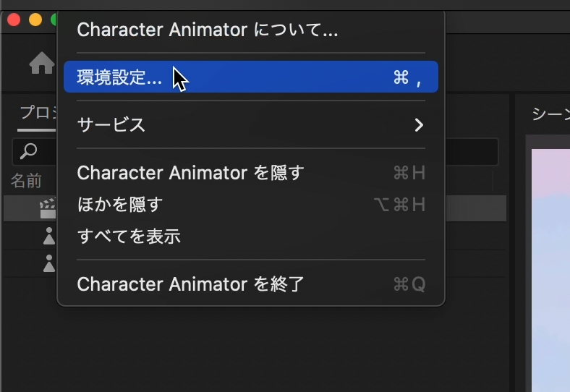Click the magnifying glass search icon
Screen dimensions: 570x392
click(28, 151)
